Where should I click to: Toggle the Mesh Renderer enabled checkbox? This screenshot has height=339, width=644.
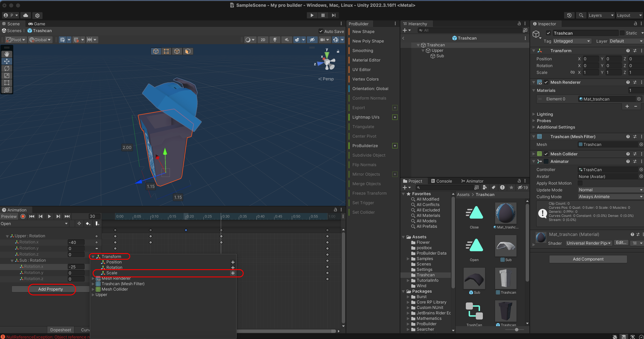[x=546, y=82]
